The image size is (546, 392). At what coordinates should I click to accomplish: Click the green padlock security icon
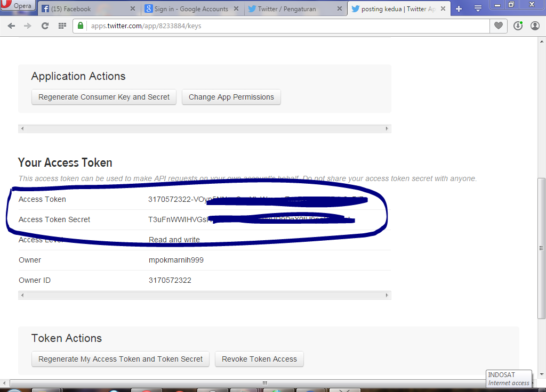click(x=81, y=26)
